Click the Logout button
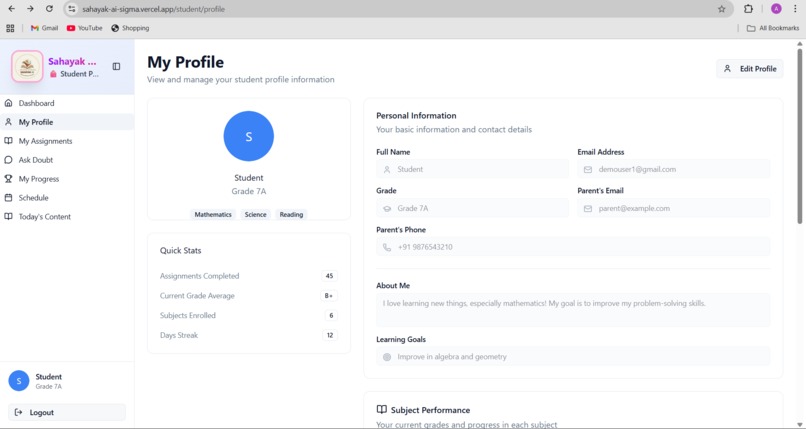The height and width of the screenshot is (429, 806). coord(67,413)
